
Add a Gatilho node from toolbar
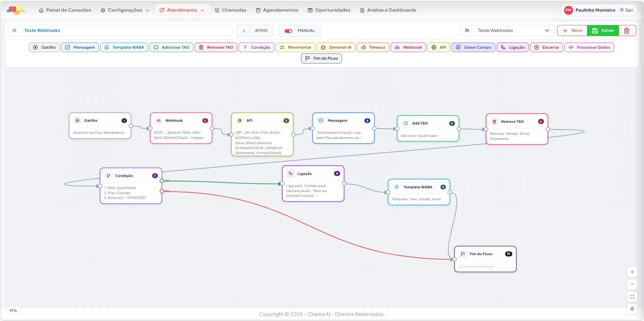coord(45,47)
